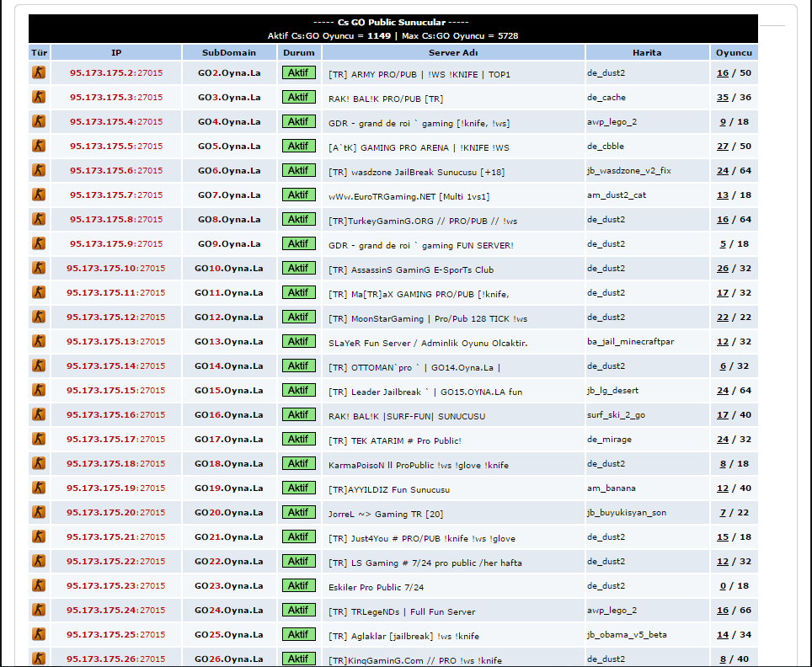Click map name jb_wasdzone_v2_fix
812x667 pixels.
pos(628,171)
